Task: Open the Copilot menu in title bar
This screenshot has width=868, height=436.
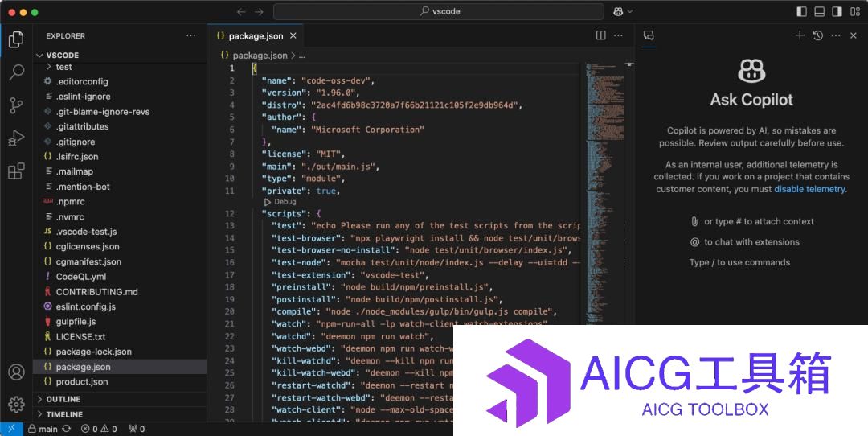Action: coord(623,11)
